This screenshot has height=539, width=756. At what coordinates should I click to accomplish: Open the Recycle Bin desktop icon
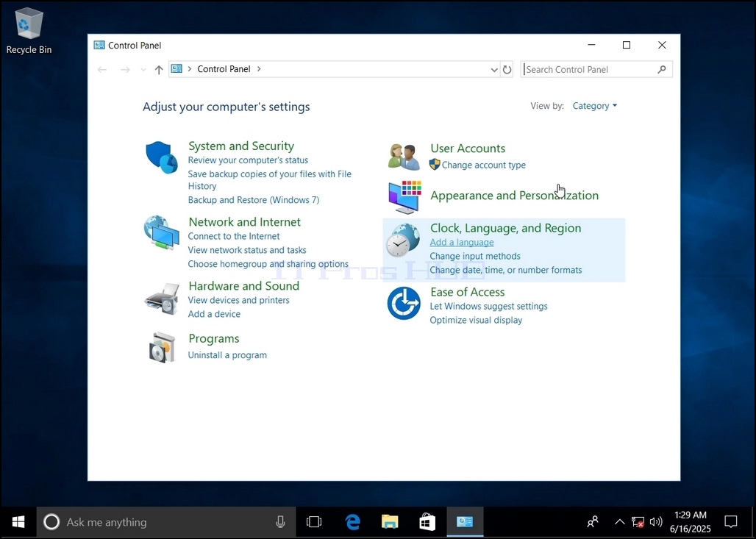pos(29,30)
